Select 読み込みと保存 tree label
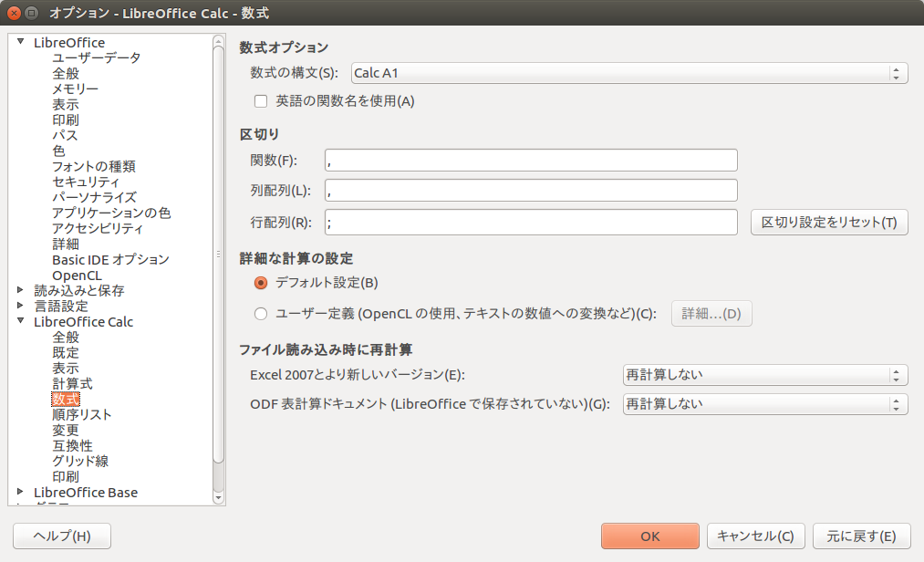Image resolution: width=924 pixels, height=562 pixels. coord(79,291)
